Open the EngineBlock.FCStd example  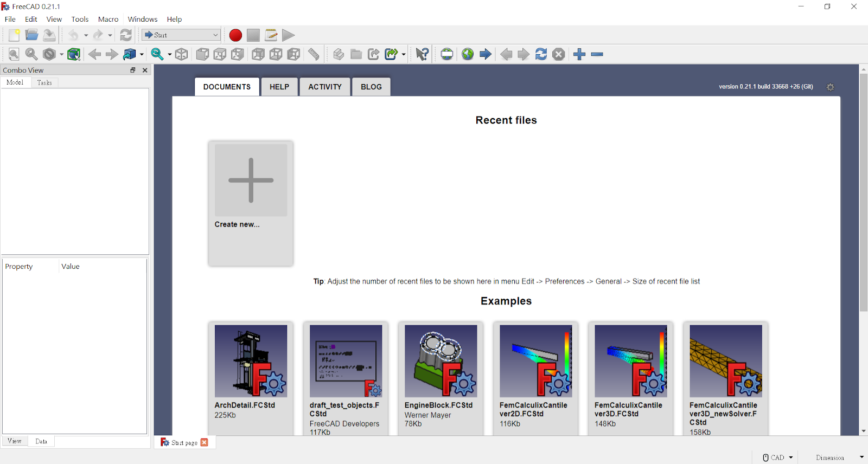pyautogui.click(x=441, y=378)
